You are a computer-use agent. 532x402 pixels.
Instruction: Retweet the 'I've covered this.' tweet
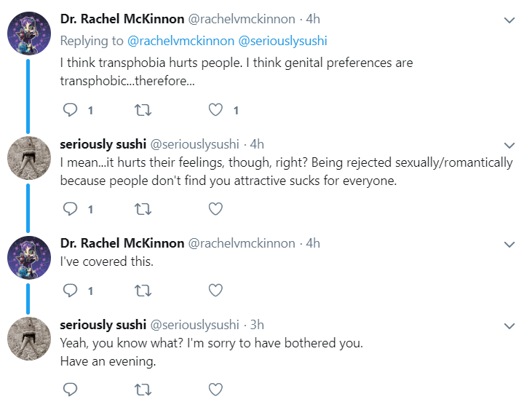pos(143,291)
